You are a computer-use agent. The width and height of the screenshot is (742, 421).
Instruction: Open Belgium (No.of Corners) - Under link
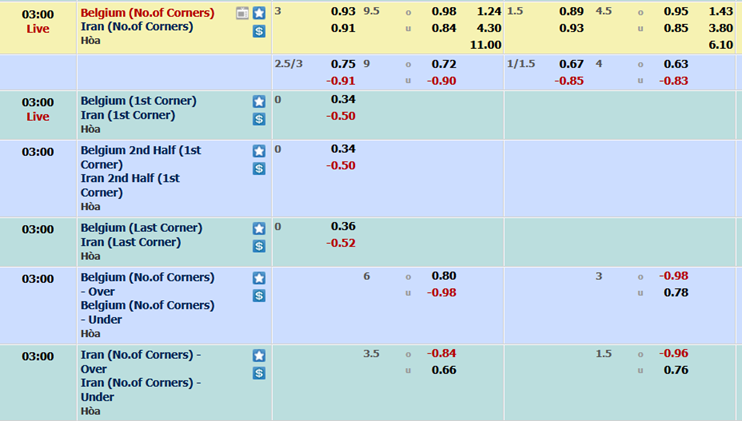click(x=148, y=312)
